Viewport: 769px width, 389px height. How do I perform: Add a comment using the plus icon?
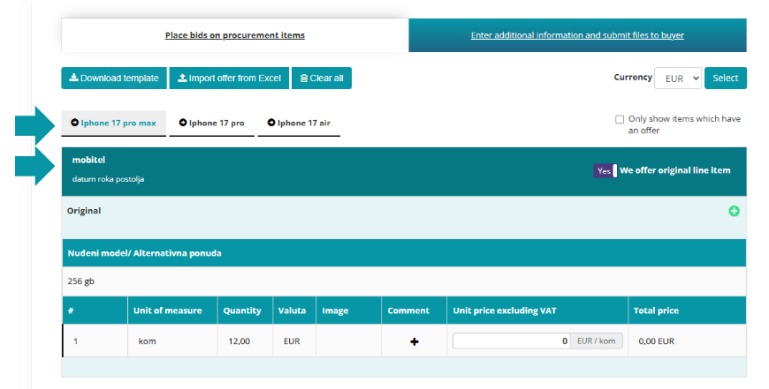[414, 341]
